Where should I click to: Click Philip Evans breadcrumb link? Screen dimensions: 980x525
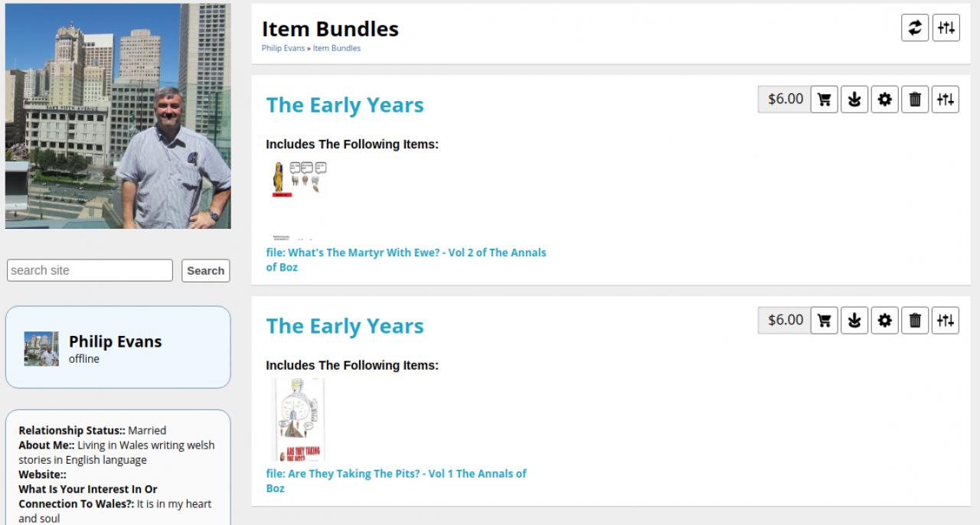tap(283, 48)
